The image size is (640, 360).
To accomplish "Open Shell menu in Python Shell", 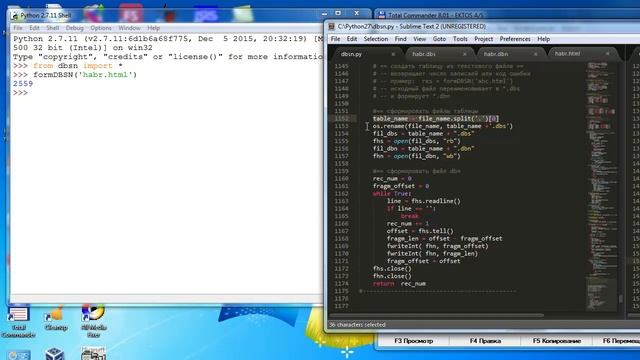I will [x=53, y=28].
